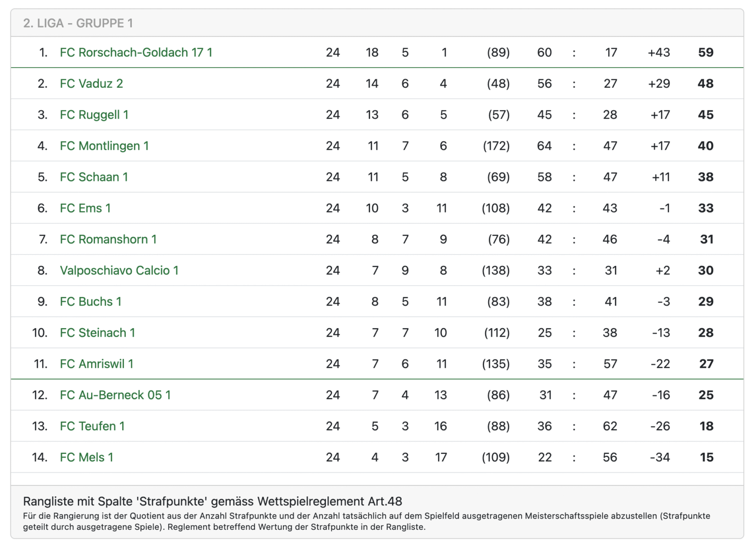
Task: Go to the FC Teufen 1 link
Action: coord(92,426)
